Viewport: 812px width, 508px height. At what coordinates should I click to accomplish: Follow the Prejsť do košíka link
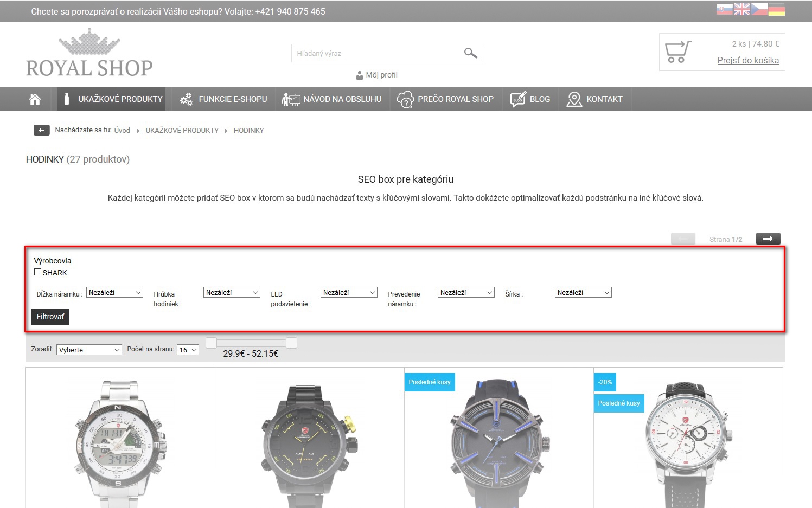point(747,61)
